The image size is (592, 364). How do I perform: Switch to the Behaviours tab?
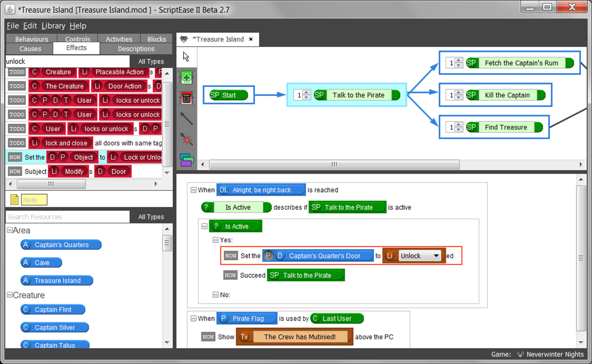coord(31,38)
